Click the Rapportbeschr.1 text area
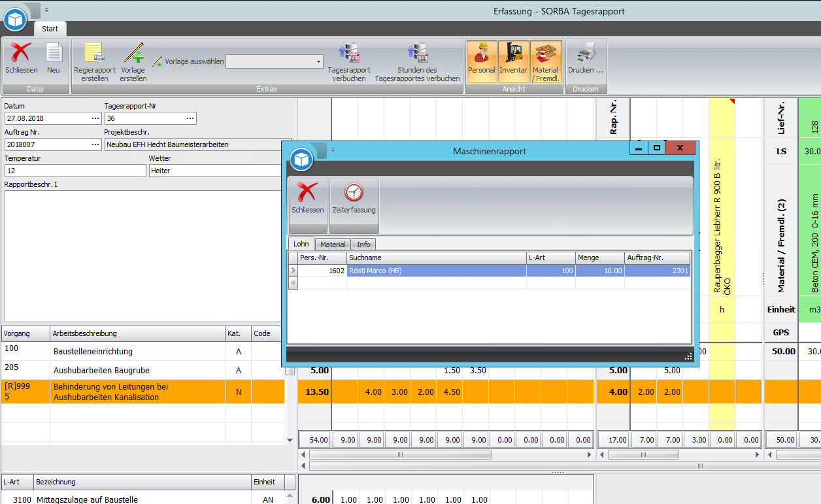821x504 pixels. point(143,256)
